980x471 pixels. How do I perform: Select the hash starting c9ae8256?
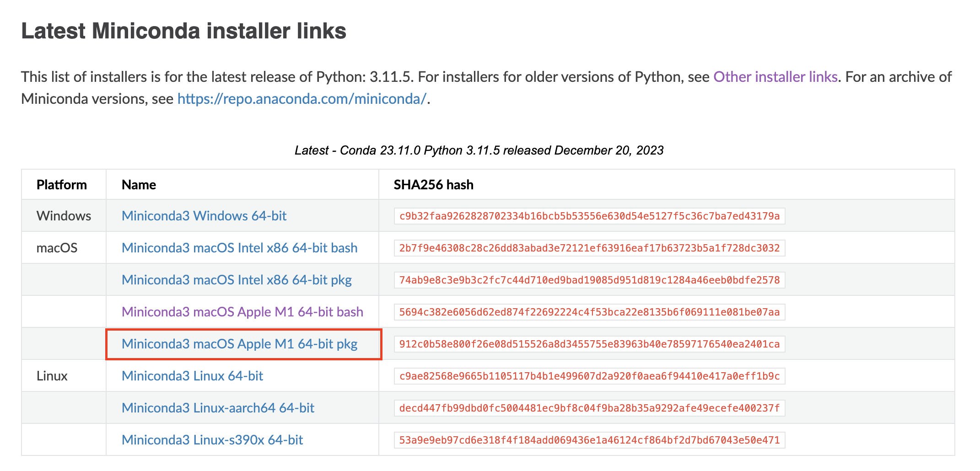pos(589,376)
